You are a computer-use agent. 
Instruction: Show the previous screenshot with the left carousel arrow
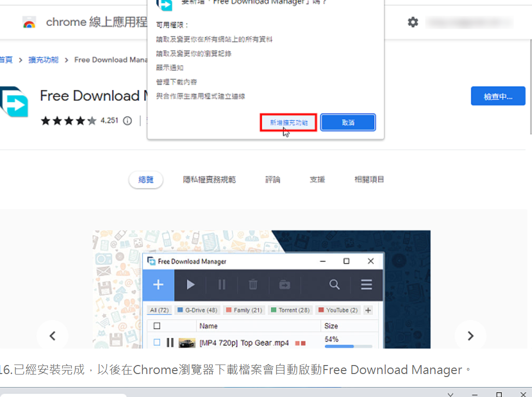click(52, 336)
